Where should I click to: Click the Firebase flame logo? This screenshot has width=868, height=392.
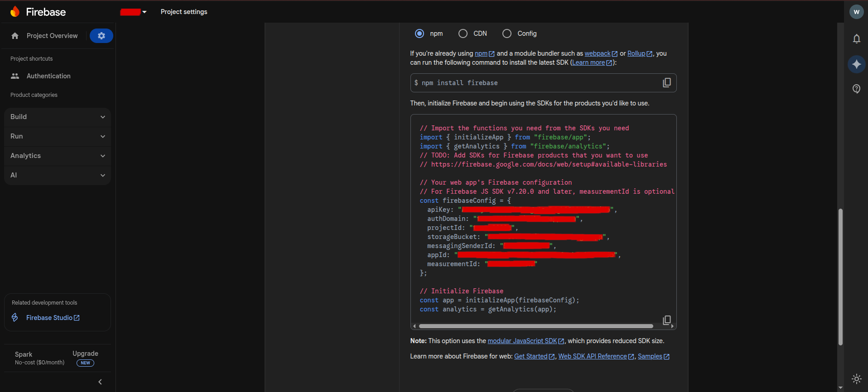coord(15,12)
